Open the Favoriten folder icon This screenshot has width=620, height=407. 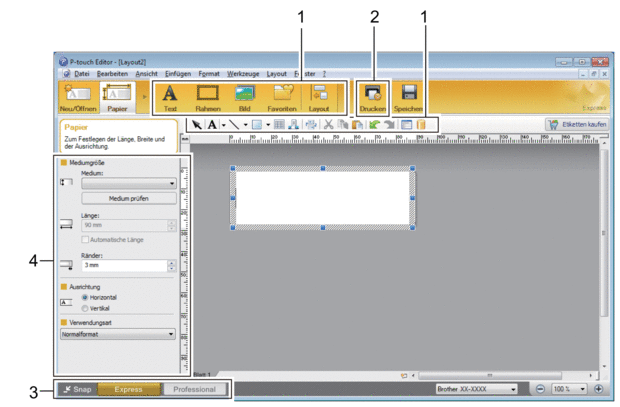[x=282, y=98]
